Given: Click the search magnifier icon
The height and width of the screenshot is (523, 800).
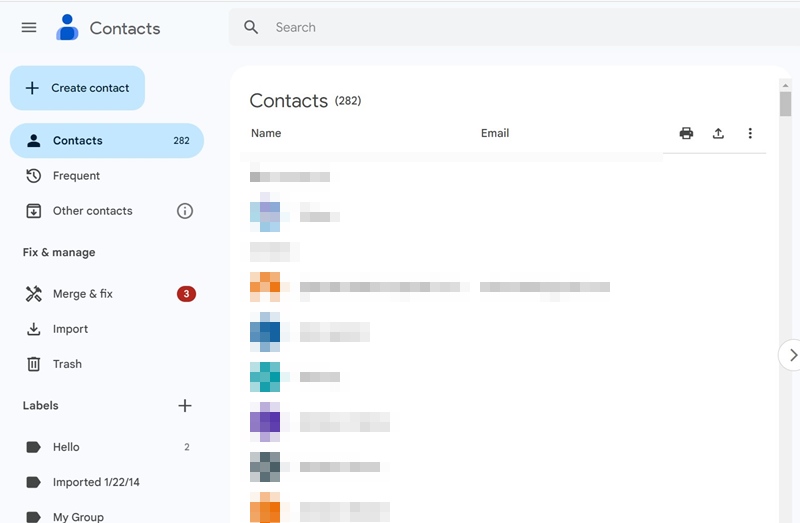Looking at the screenshot, I should [x=252, y=28].
